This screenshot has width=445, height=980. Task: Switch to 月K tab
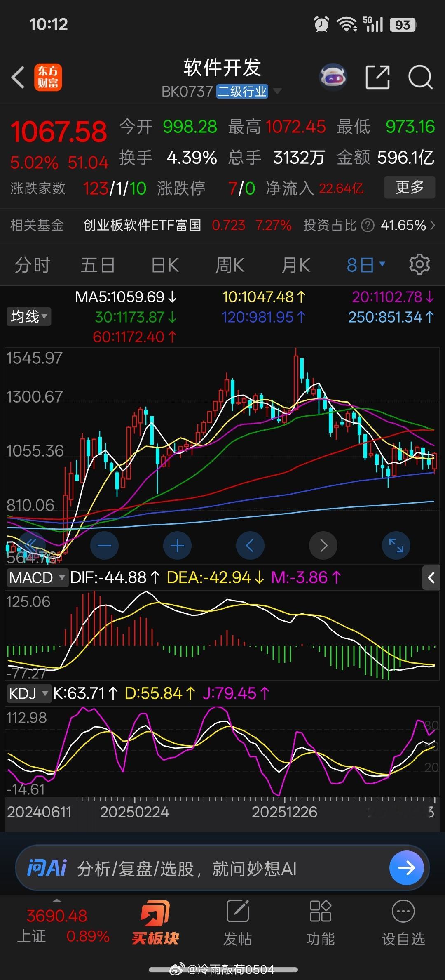pos(295,265)
